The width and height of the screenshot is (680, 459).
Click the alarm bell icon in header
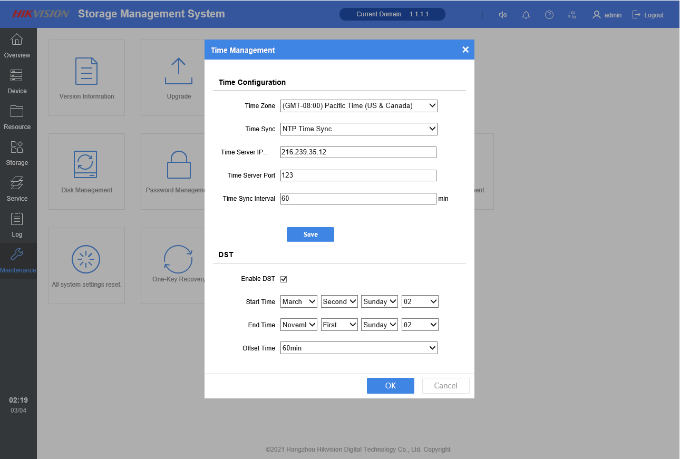(526, 15)
